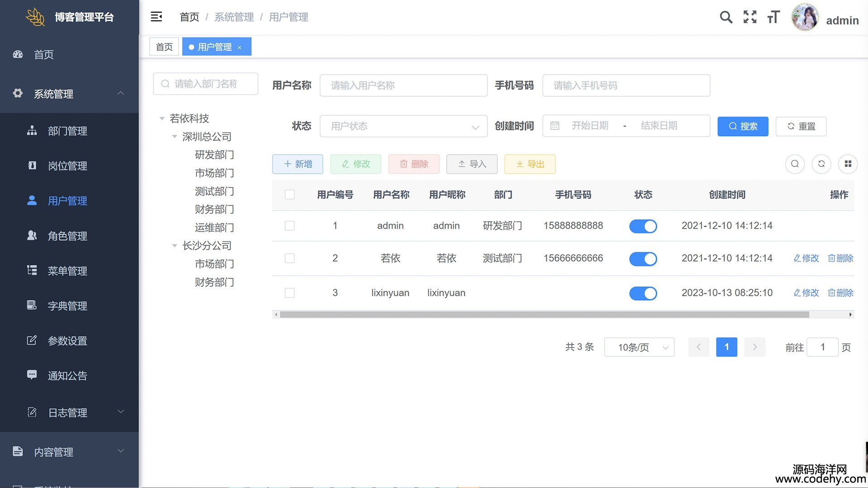The image size is (868, 488).
Task: Collapse the 深圳总公司 tree node
Action: 175,137
